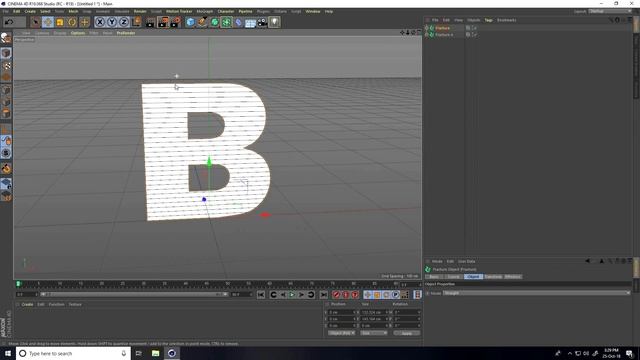Viewport: 640px width, 360px height.
Task: Select Polygons mode in left sidebar
Action: coord(6,113)
